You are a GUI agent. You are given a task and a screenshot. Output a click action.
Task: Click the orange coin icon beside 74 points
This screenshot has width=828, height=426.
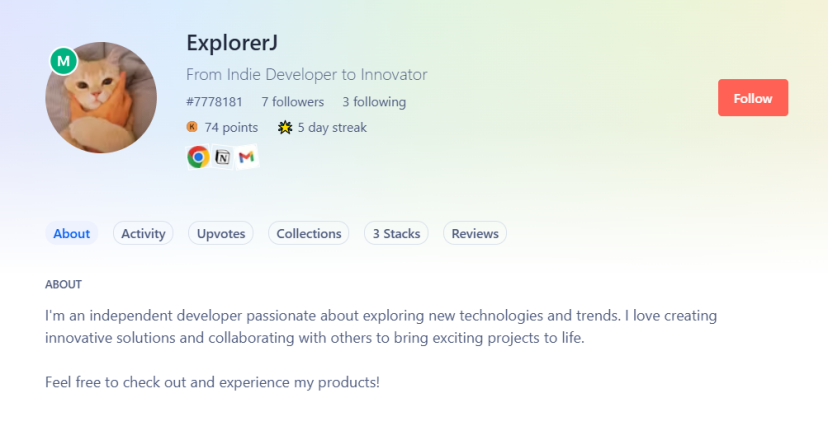(x=192, y=127)
